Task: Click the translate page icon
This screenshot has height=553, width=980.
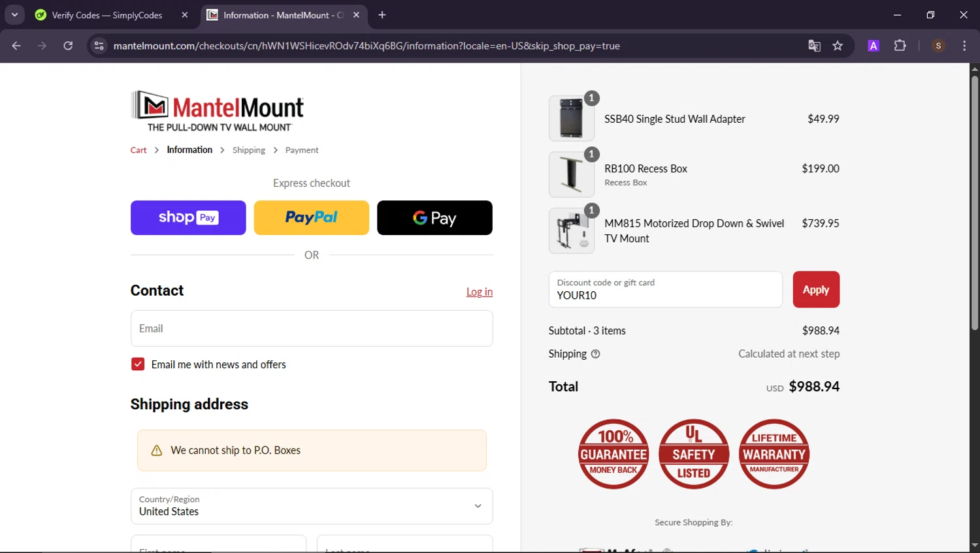Action: [814, 46]
